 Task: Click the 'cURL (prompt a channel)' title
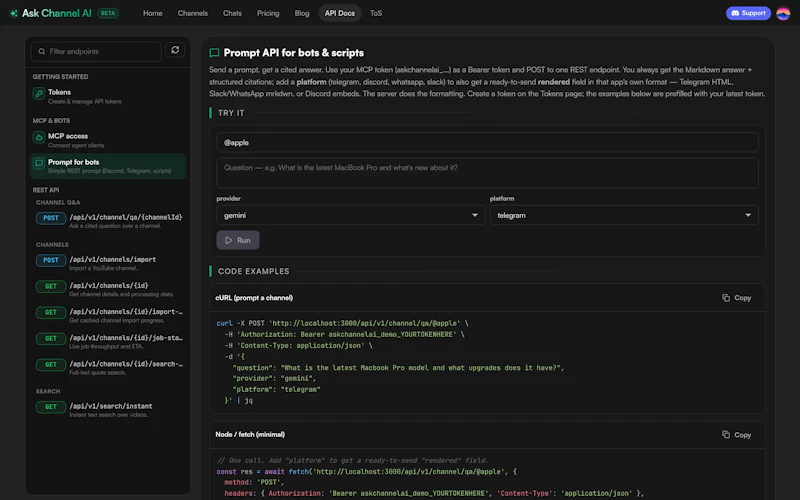click(254, 298)
